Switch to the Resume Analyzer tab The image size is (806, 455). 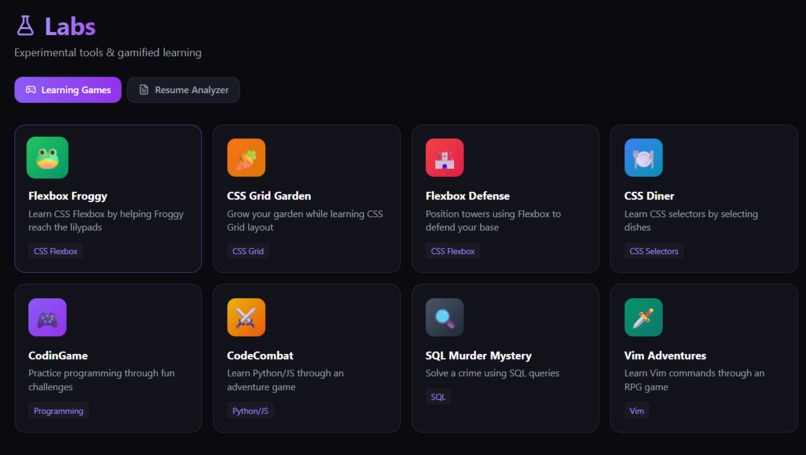tap(184, 90)
